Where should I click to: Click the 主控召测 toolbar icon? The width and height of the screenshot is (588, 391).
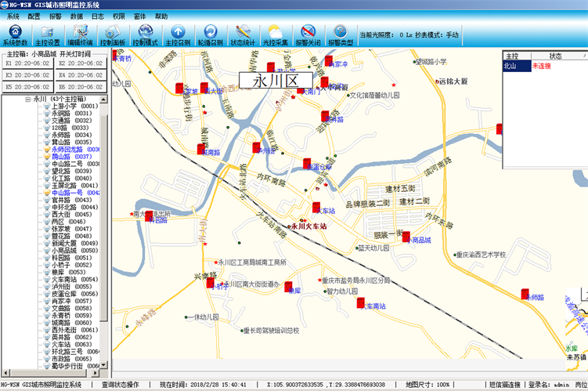click(178, 34)
